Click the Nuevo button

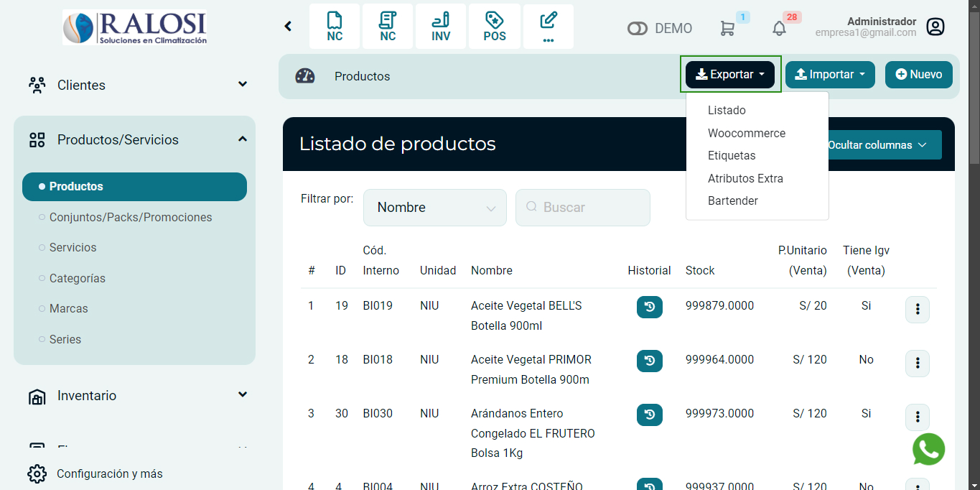[918, 75]
